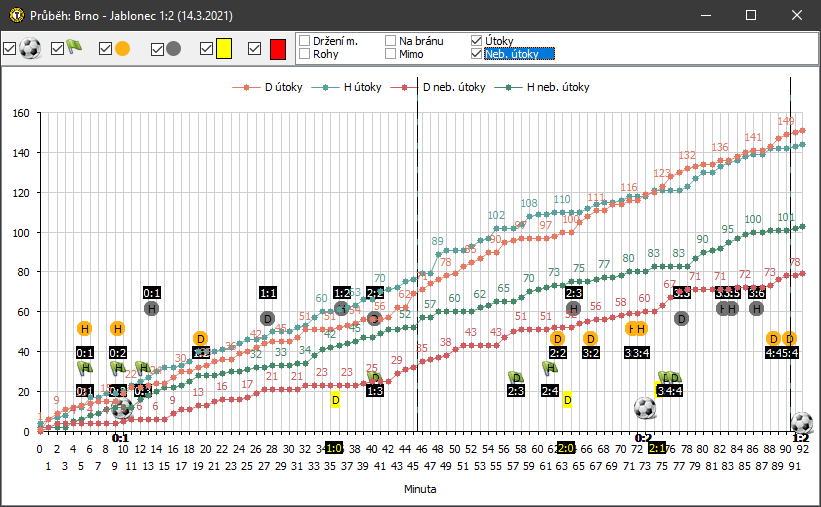Click the soccer ball marker above 0:2

645,408
